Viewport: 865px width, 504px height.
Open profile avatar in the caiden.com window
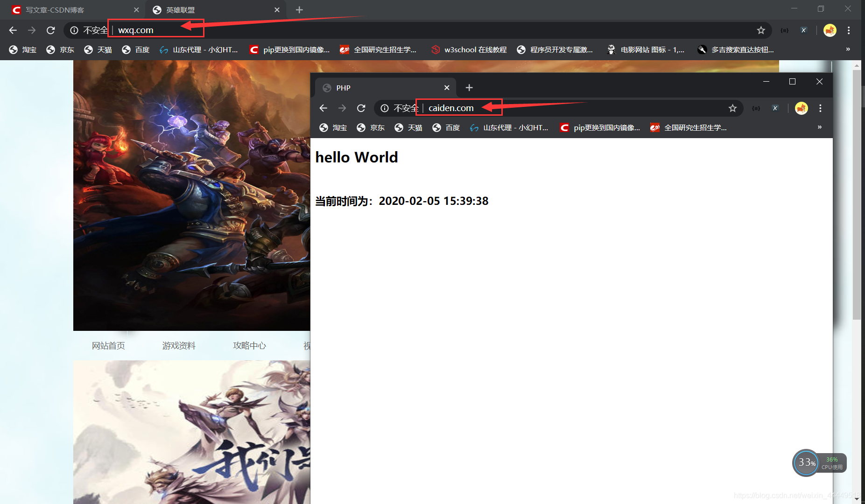pos(801,108)
